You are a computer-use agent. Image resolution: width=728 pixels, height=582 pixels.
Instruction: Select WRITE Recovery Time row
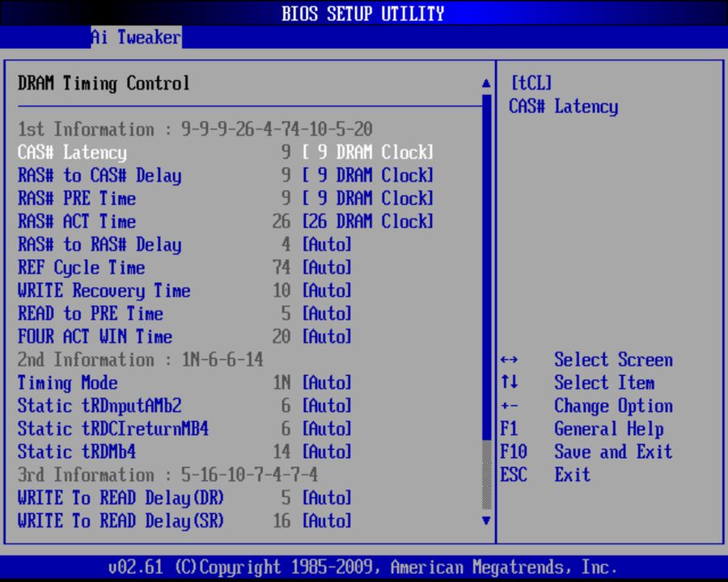(104, 291)
